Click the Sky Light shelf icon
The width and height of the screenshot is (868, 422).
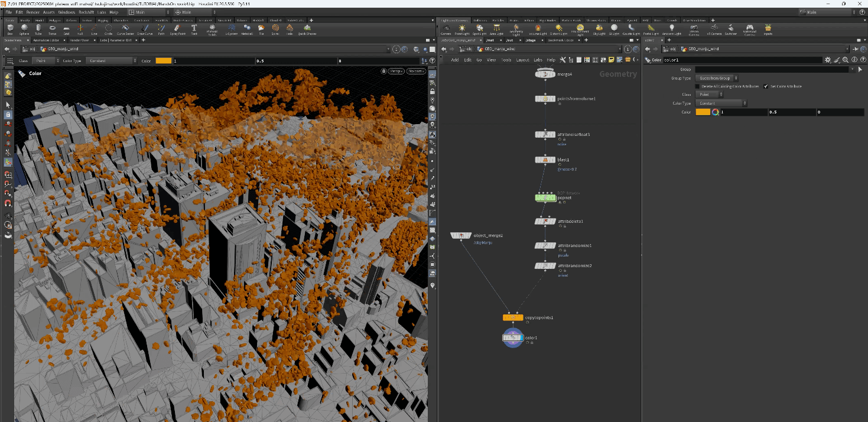[x=599, y=29]
